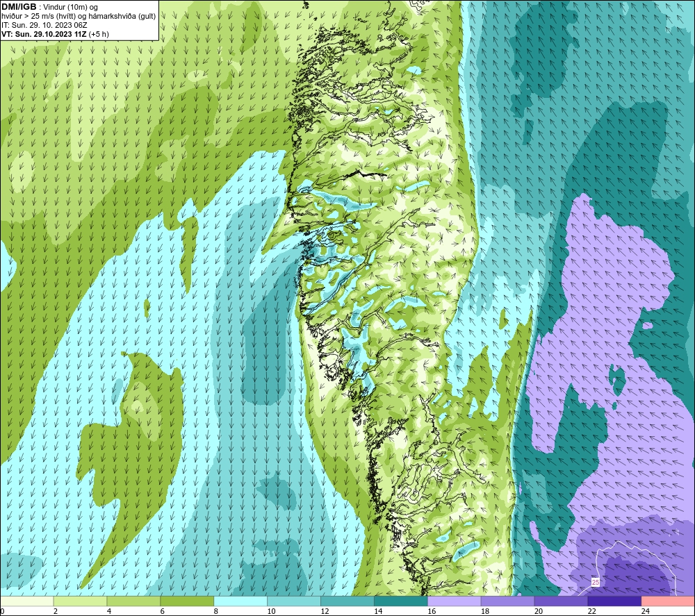This screenshot has width=695, height=616.
Task: Click the scale label '20'
Action: [x=539, y=611]
